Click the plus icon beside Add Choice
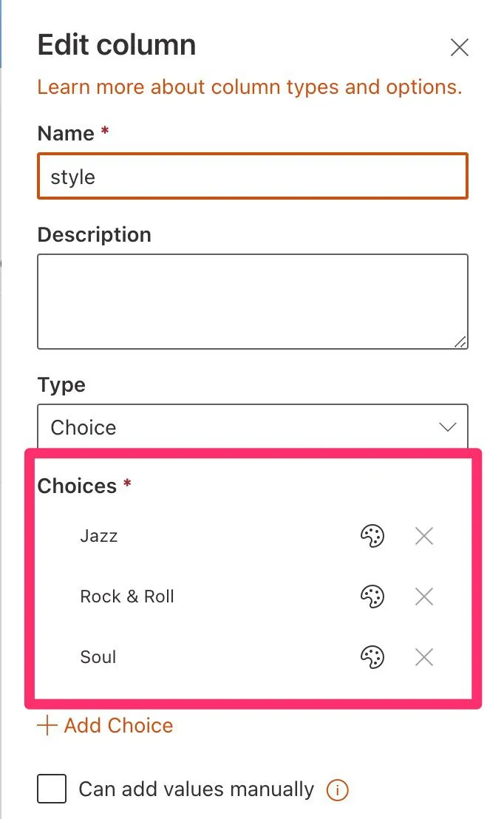The image size is (504, 819). [x=47, y=726]
